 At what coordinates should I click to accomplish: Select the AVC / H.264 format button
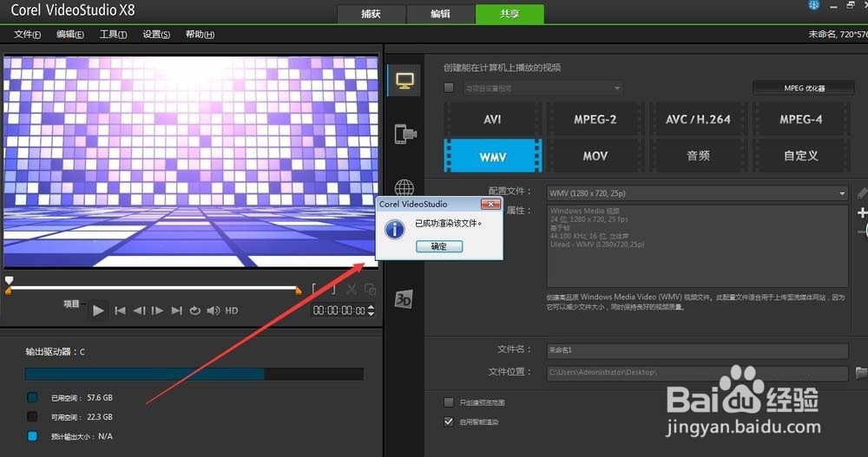tap(698, 119)
